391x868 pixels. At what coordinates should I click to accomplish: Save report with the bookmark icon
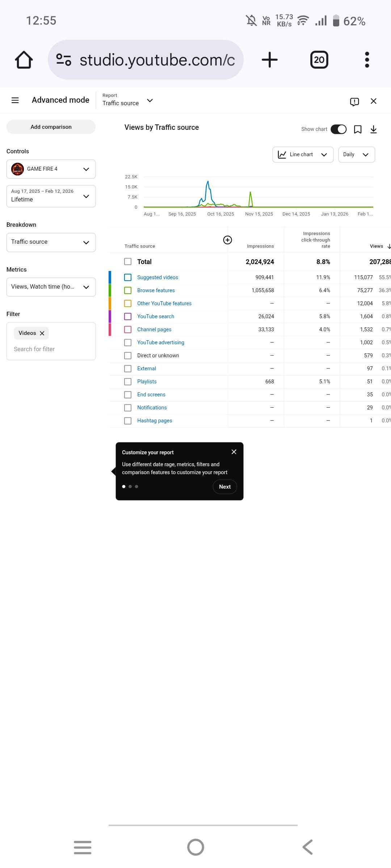pos(358,129)
